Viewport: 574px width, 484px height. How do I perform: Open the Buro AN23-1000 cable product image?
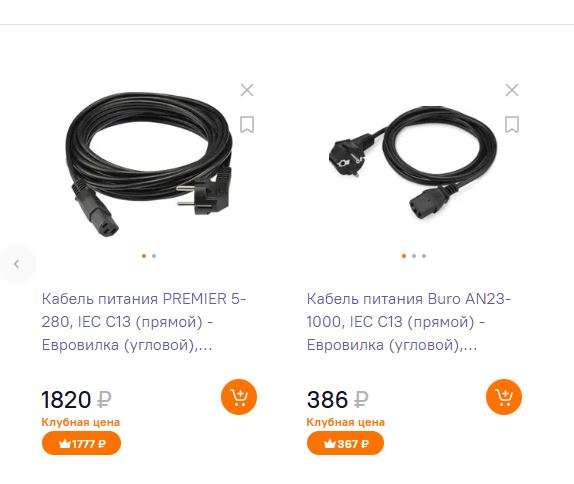[413, 163]
